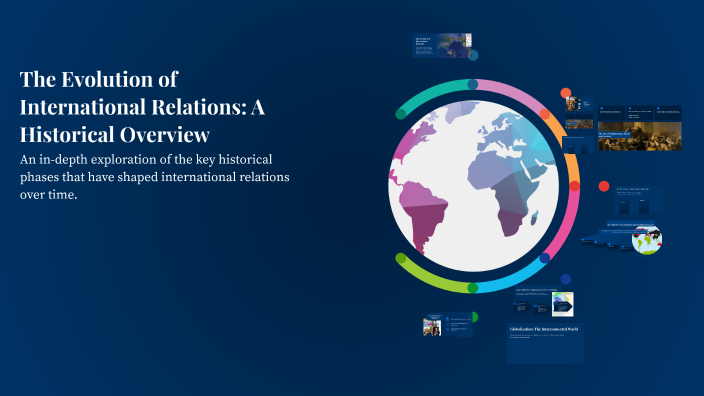The image size is (704, 396).
Task: Open the 'Globalization: The Interconnected World' slide
Action: click(545, 343)
